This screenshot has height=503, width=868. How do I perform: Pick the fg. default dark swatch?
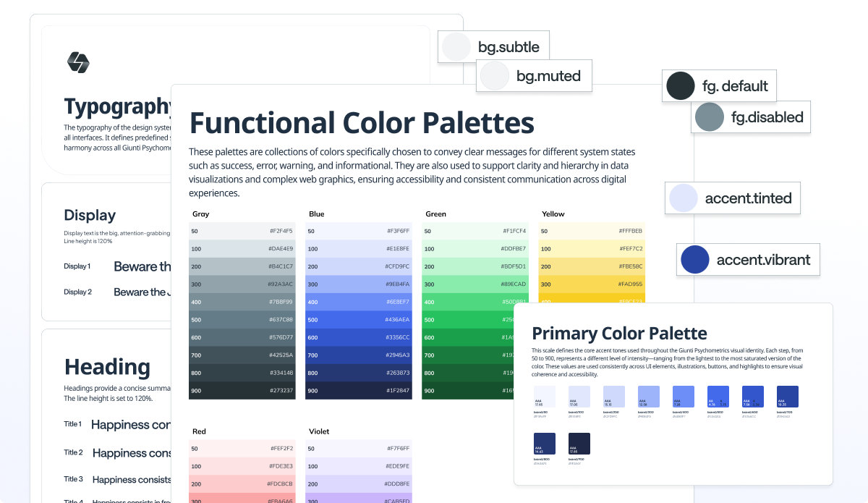click(680, 86)
